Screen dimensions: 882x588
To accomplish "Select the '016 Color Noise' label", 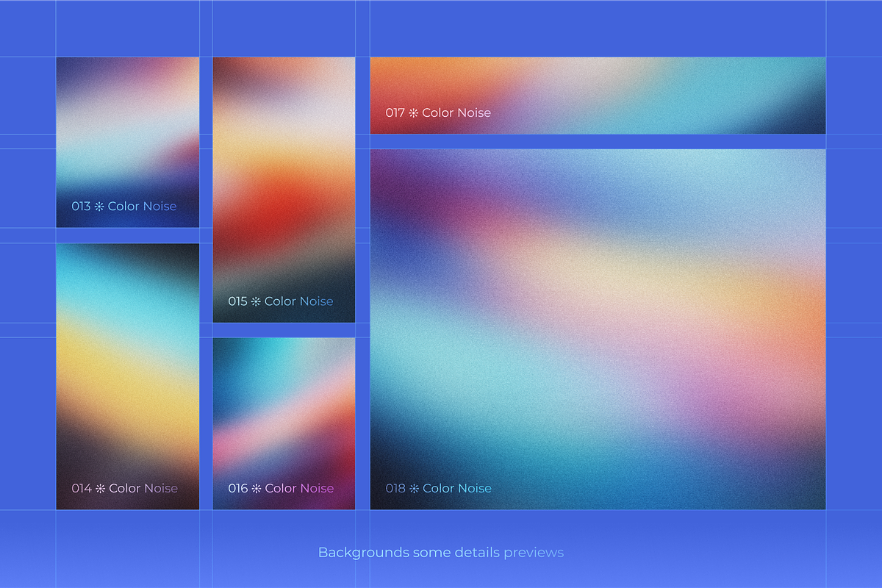I will tap(281, 489).
